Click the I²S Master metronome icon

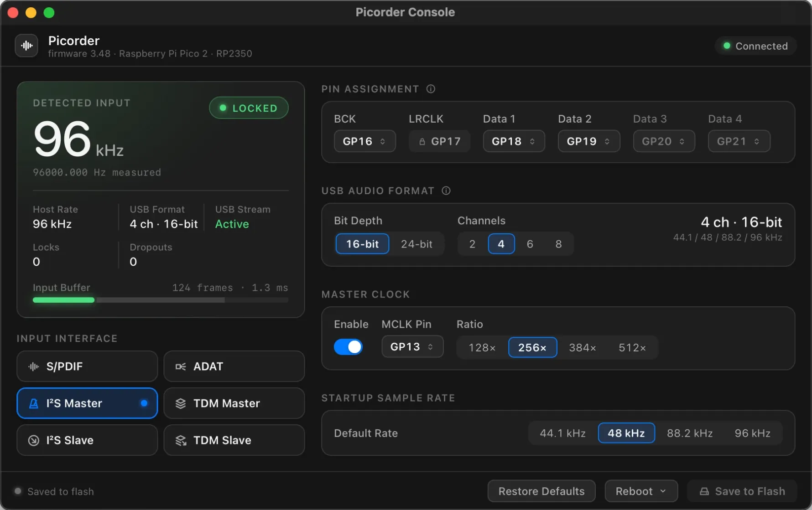coord(34,403)
